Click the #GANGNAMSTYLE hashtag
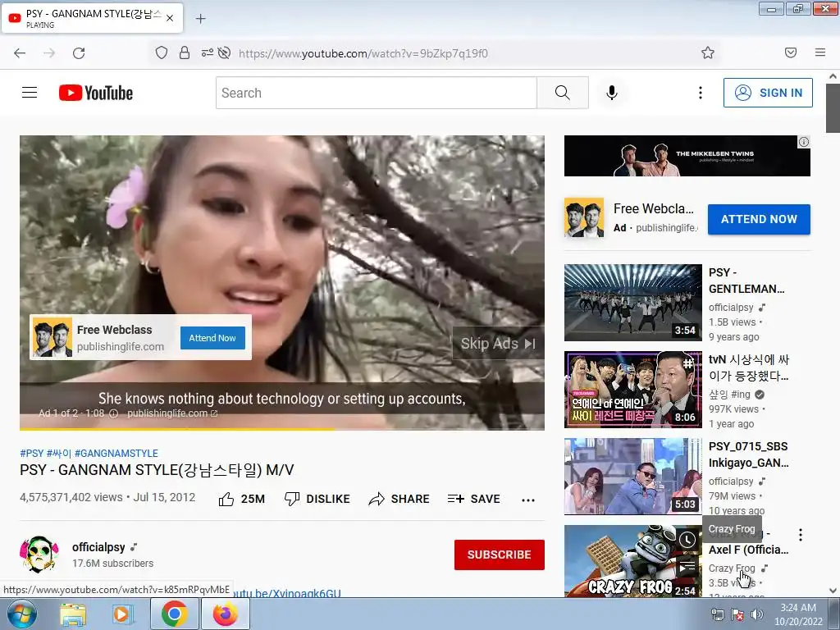 click(116, 453)
